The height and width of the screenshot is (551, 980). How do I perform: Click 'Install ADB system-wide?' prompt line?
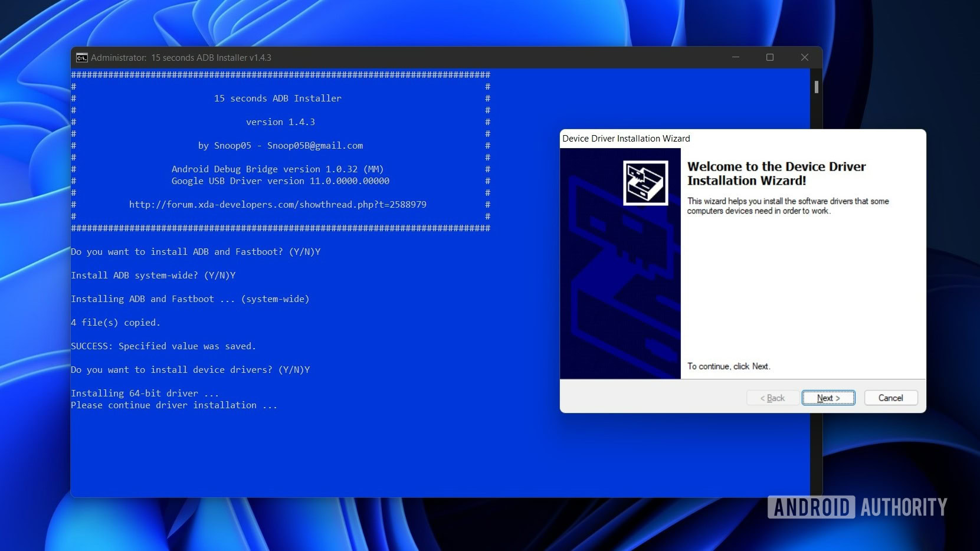point(153,275)
